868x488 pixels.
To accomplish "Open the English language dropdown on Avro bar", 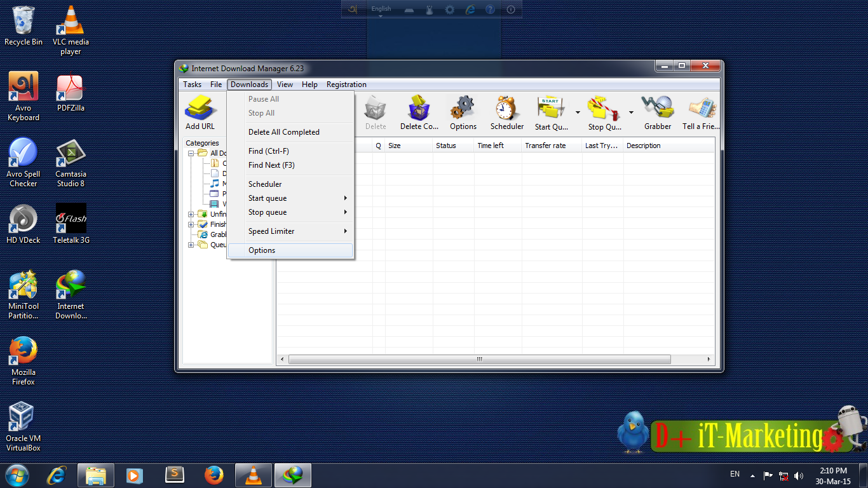I will [381, 10].
